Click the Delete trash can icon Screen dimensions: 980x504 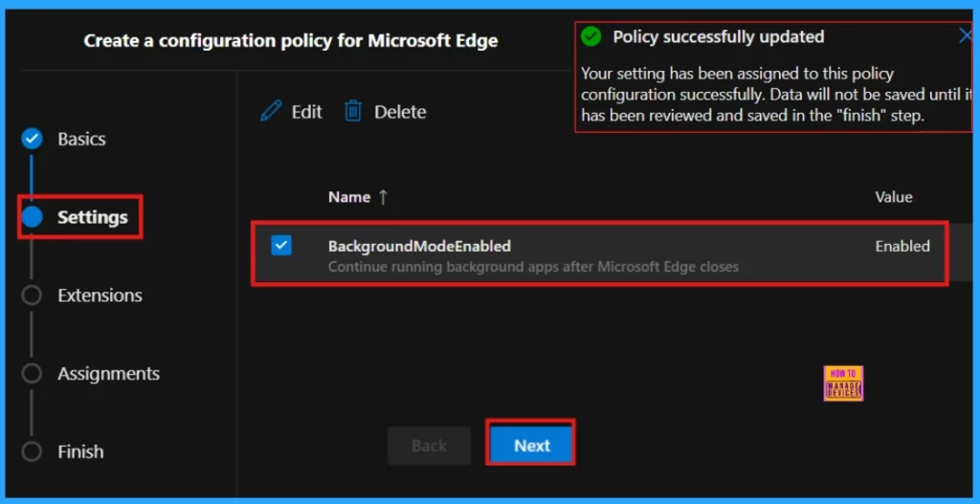(353, 112)
